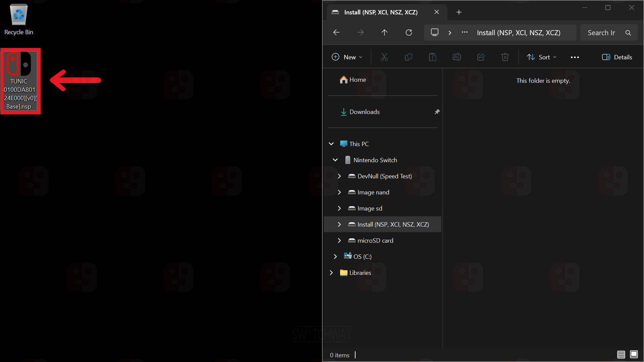Select Image nand in navigation tree
Image resolution: width=644 pixels, height=362 pixels.
373,192
